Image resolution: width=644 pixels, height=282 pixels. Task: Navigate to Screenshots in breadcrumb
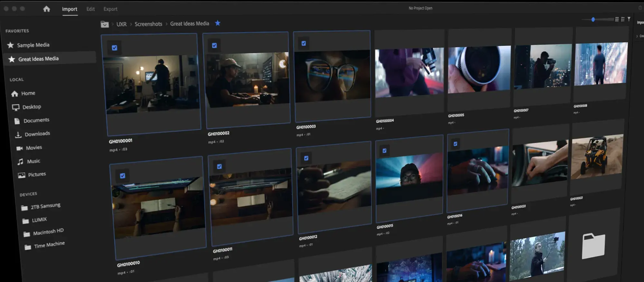pos(148,24)
